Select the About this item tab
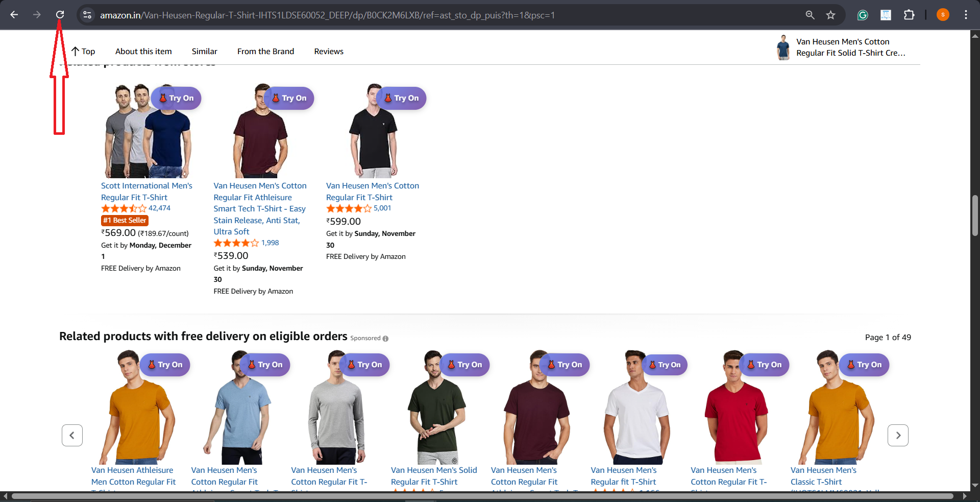The width and height of the screenshot is (980, 502). click(x=143, y=52)
